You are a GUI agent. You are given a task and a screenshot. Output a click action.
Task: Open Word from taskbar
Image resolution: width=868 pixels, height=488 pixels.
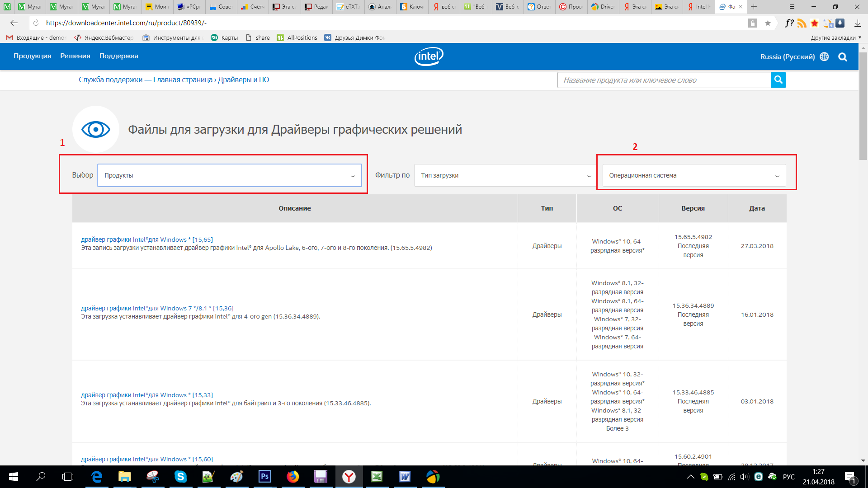coord(405,477)
